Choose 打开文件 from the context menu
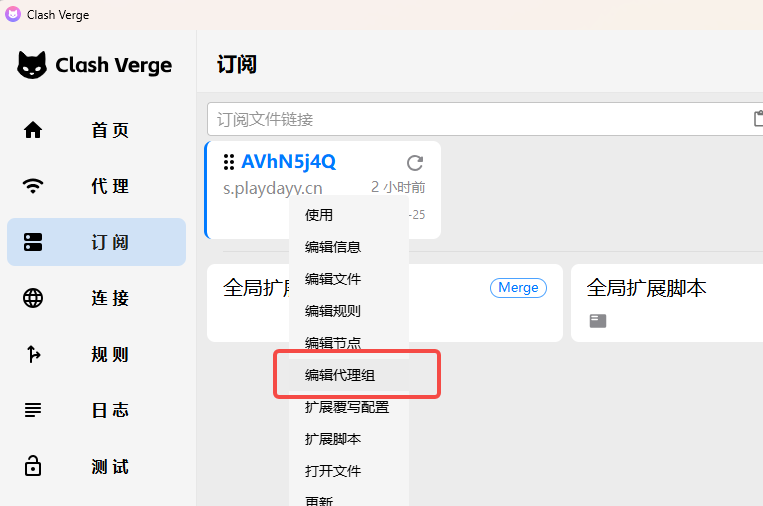The height and width of the screenshot is (506, 763). 349,471
